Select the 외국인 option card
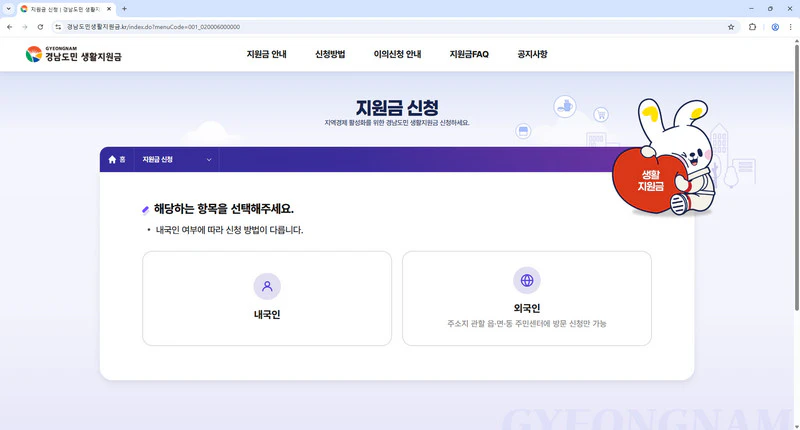The image size is (800, 430). point(527,298)
